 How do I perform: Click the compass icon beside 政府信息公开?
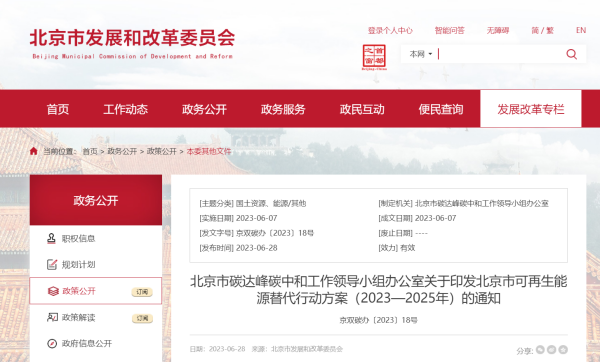(52, 344)
